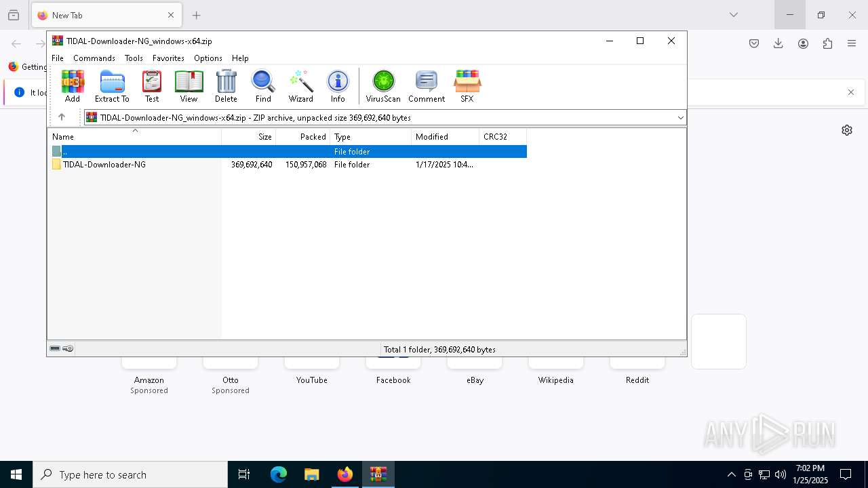Open the Wikipedia shortcut tile

click(x=556, y=371)
